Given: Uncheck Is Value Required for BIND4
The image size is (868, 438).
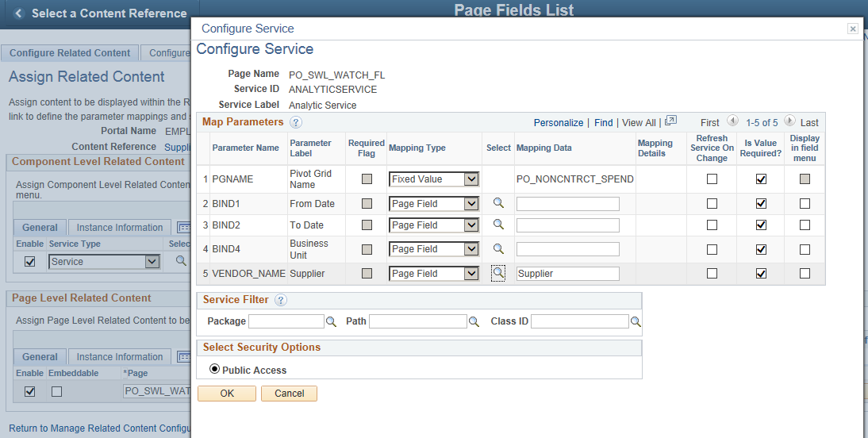Looking at the screenshot, I should coord(761,249).
